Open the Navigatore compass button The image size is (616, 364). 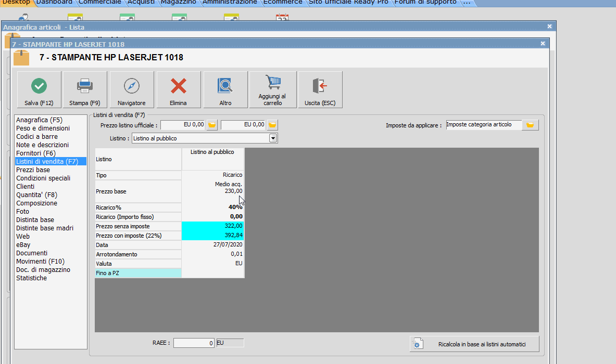point(132,89)
